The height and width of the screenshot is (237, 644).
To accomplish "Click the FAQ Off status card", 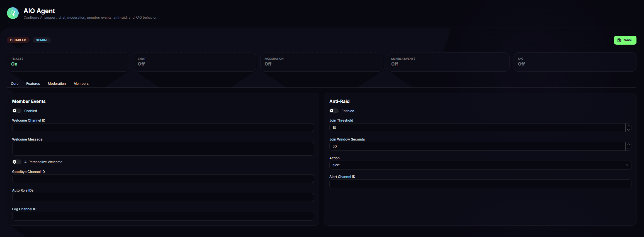I will pyautogui.click(x=575, y=62).
